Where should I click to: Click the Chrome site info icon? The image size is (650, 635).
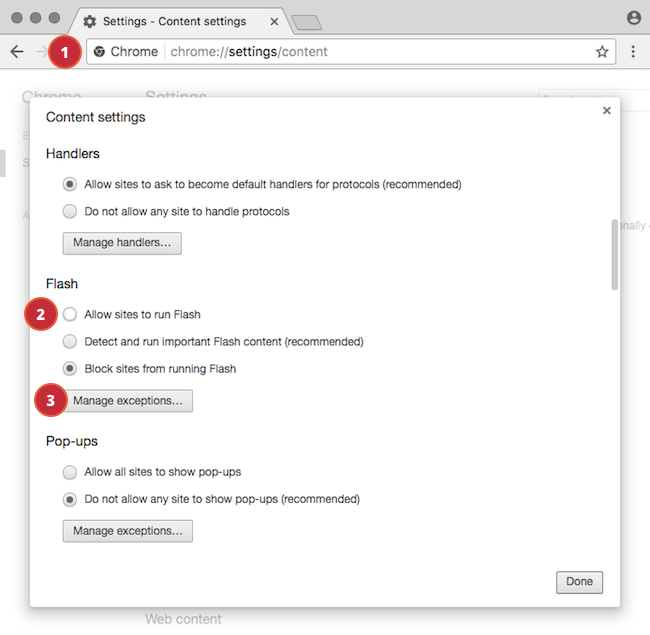(99, 52)
